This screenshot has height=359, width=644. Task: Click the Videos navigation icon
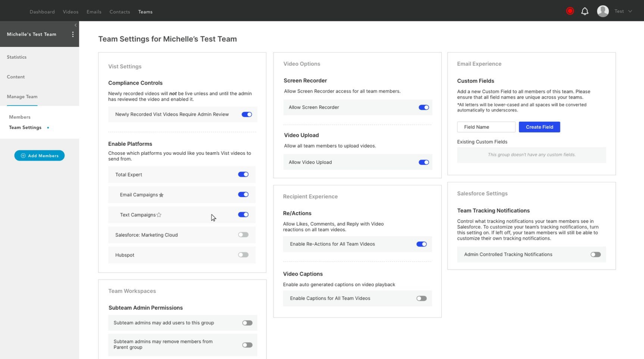coord(70,11)
